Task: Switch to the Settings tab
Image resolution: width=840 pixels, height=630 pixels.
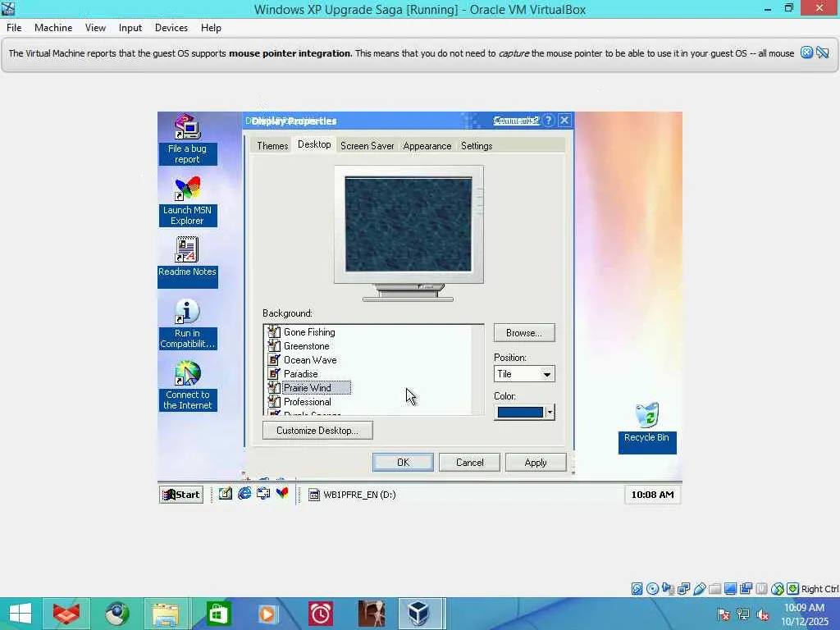Action: [x=477, y=146]
